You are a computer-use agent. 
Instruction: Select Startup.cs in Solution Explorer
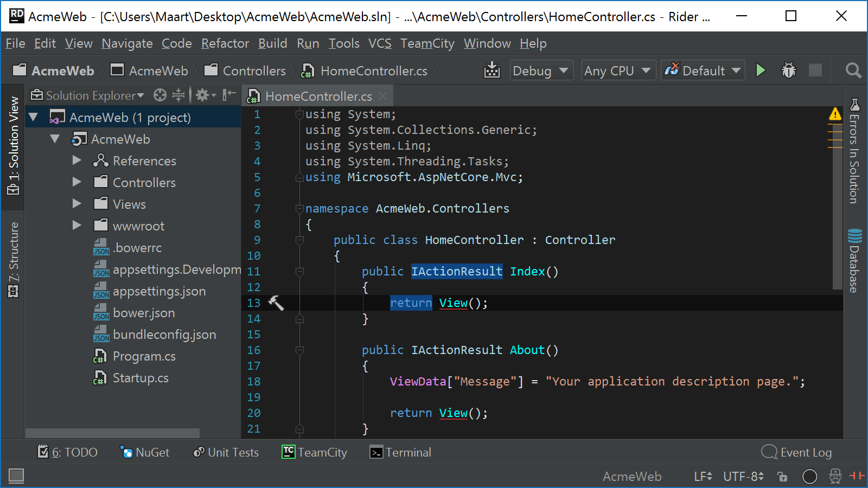131,378
